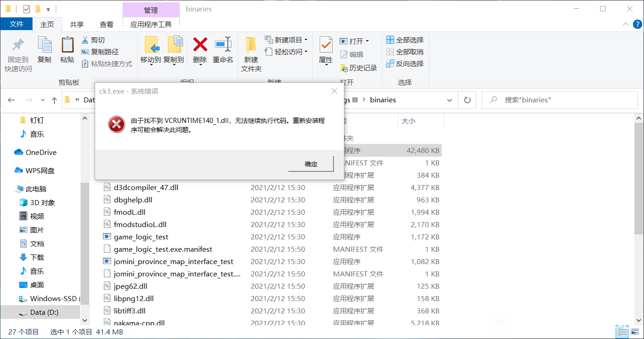Click Select All (全部选择)
Viewport: 644px width, 339px height.
(x=405, y=40)
